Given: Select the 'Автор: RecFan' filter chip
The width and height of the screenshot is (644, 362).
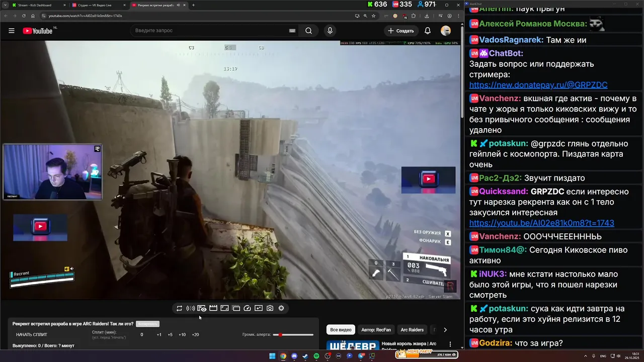Looking at the screenshot, I should (376, 330).
